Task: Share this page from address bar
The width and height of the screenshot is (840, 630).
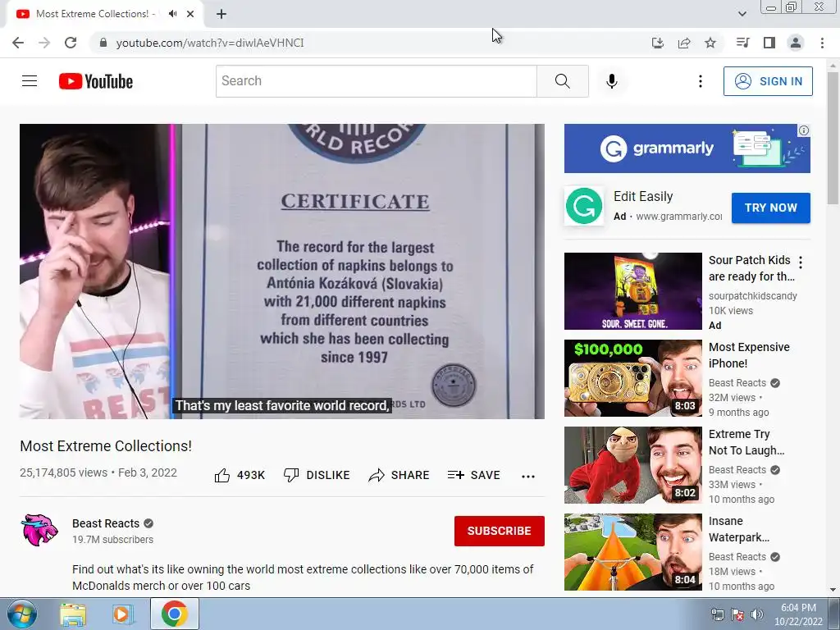Action: [684, 43]
